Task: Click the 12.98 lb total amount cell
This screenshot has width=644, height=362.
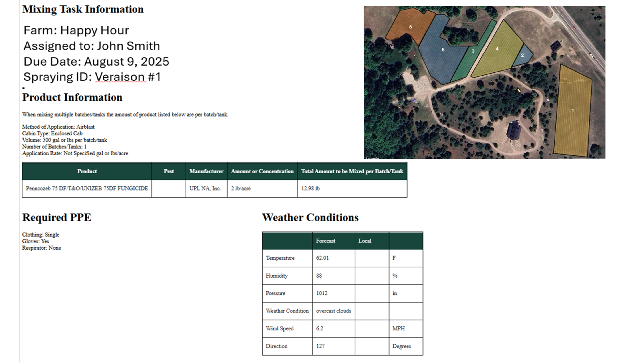Action: pyautogui.click(x=310, y=189)
